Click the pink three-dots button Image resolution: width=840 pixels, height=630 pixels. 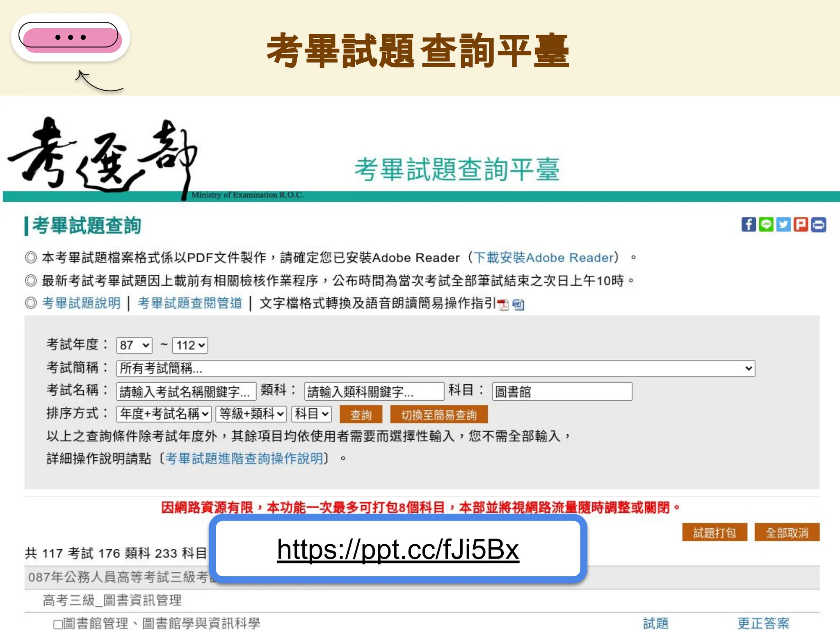(71, 37)
